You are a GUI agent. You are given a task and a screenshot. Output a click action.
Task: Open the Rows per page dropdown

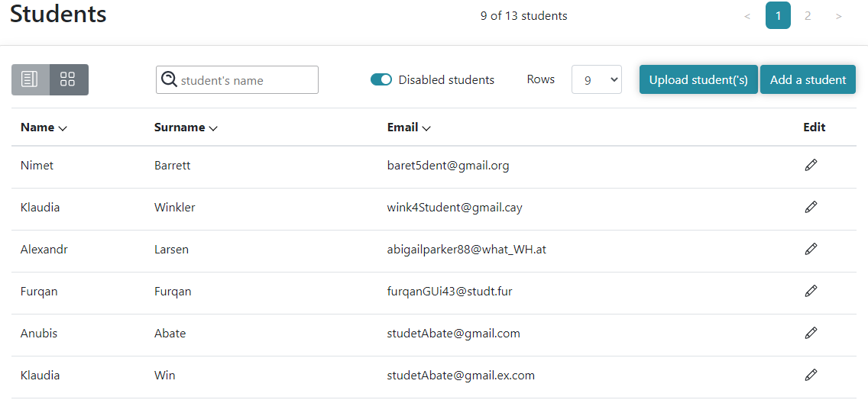coord(596,79)
